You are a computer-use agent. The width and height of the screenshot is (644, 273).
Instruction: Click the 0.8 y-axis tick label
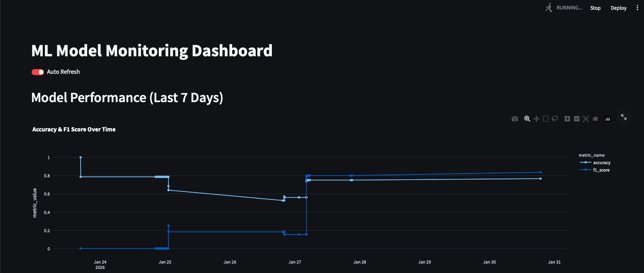(47, 176)
